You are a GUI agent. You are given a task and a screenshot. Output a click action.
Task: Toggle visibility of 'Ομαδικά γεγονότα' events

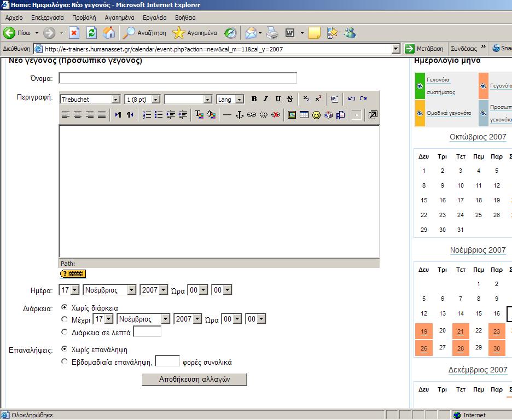[420, 113]
